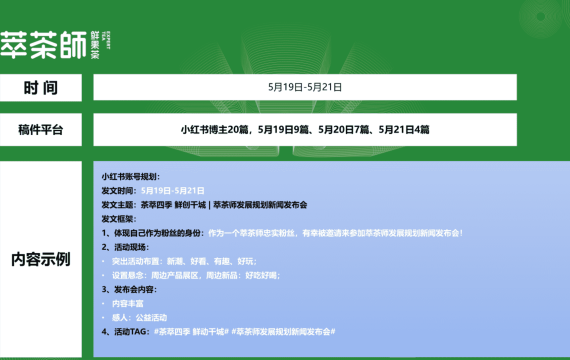Screen dimensions: 570x360
Task: Click the 2、活动现场 heading
Action: [125, 247]
